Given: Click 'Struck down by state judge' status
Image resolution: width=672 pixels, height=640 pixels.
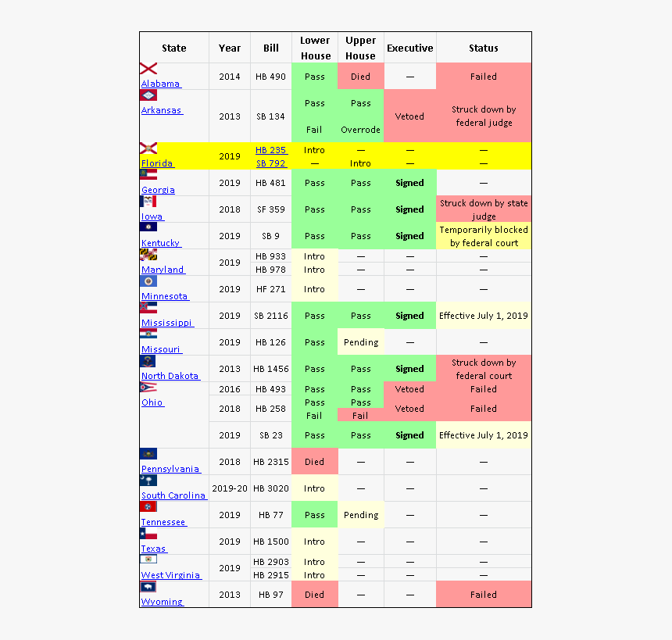Looking at the screenshot, I should click(x=484, y=209).
